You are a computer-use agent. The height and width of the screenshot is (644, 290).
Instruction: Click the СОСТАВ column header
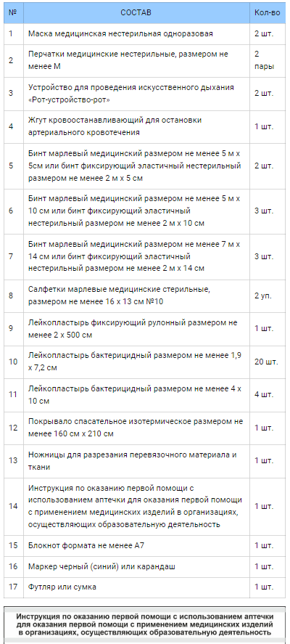click(x=136, y=13)
